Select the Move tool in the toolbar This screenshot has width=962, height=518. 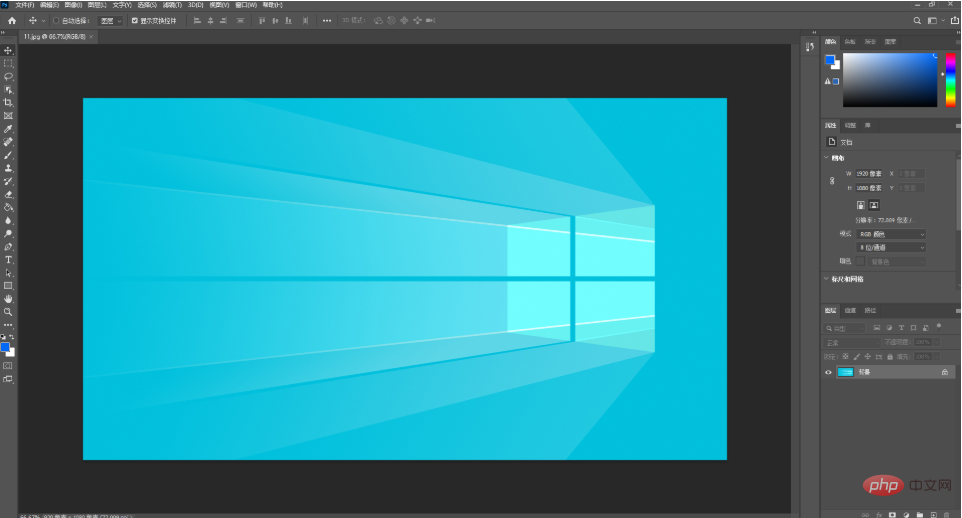(x=9, y=50)
